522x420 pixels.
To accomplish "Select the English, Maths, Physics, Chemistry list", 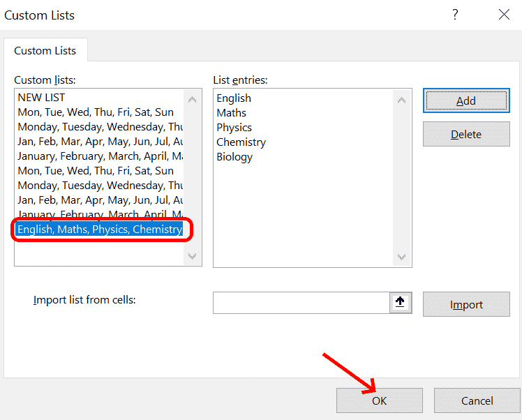I will click(x=100, y=229).
